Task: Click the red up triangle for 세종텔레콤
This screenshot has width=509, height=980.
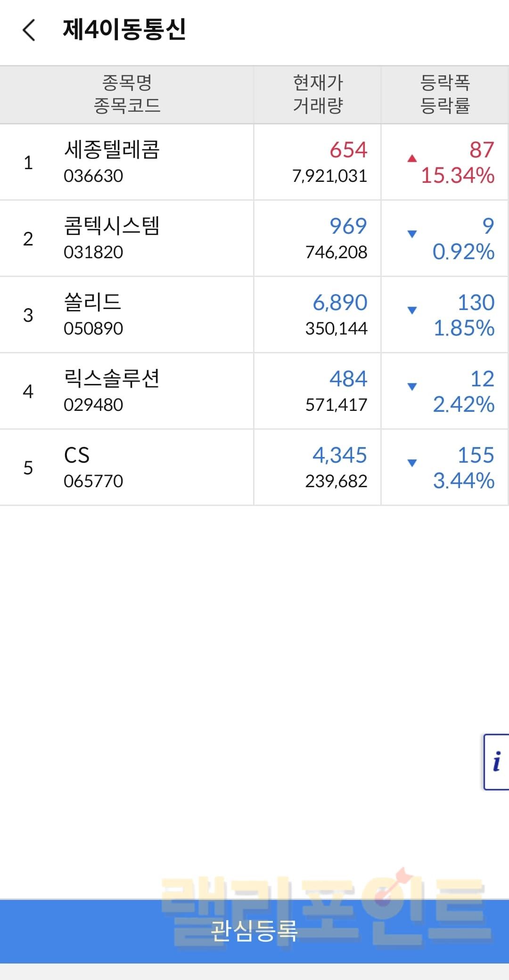Action: [x=412, y=158]
